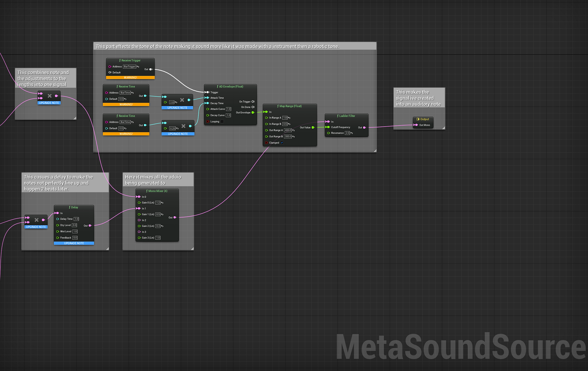Reset the Resonance value arrow
The width and height of the screenshot is (588, 371).
point(352,133)
